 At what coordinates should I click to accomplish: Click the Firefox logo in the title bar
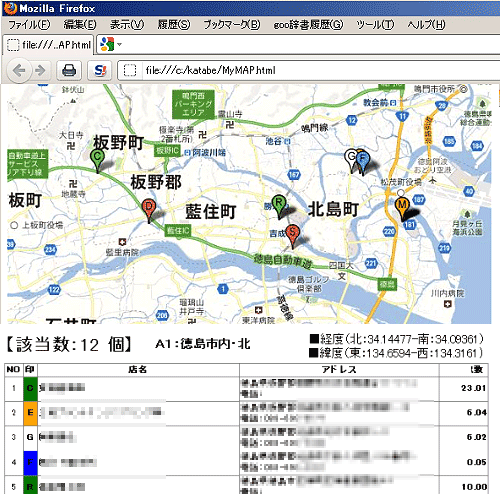tap(10, 8)
